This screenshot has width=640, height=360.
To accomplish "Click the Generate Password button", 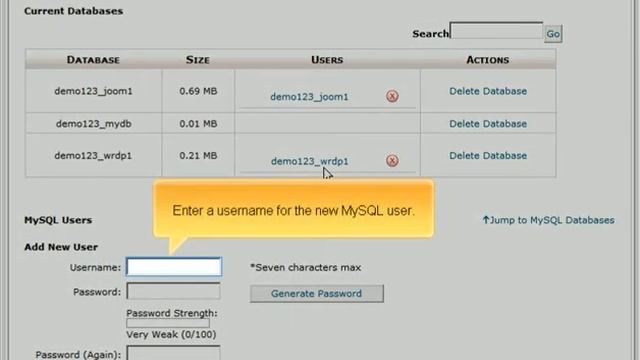I will pyautogui.click(x=317, y=293).
